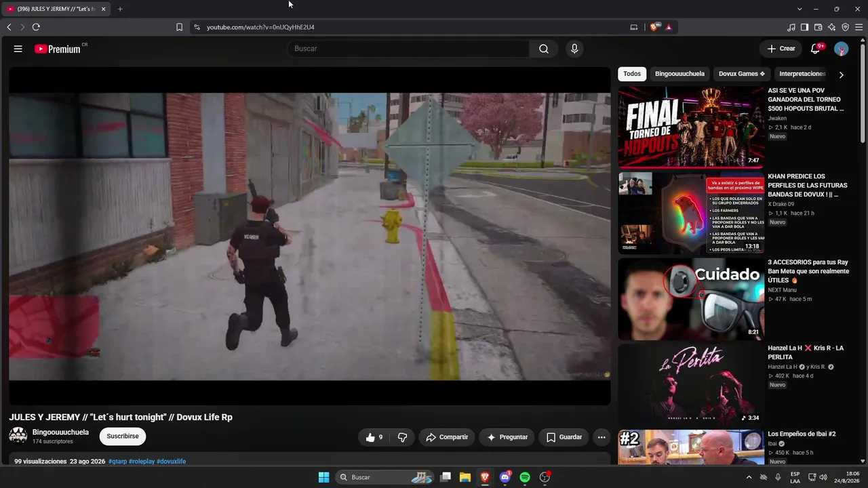Click the Preguntar button

click(507, 437)
